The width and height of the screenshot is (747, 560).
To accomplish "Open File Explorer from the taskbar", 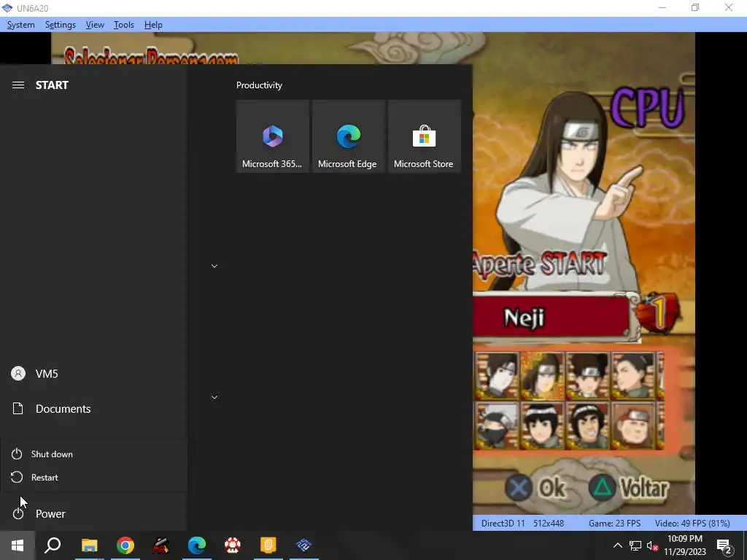I will [x=89, y=545].
